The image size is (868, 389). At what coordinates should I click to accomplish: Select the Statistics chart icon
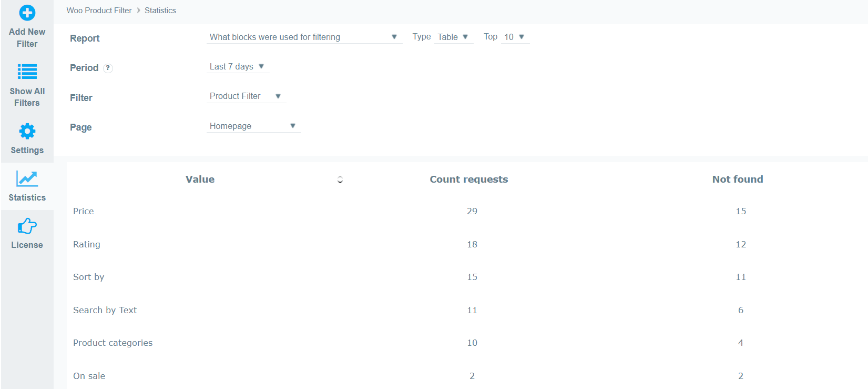point(27,178)
